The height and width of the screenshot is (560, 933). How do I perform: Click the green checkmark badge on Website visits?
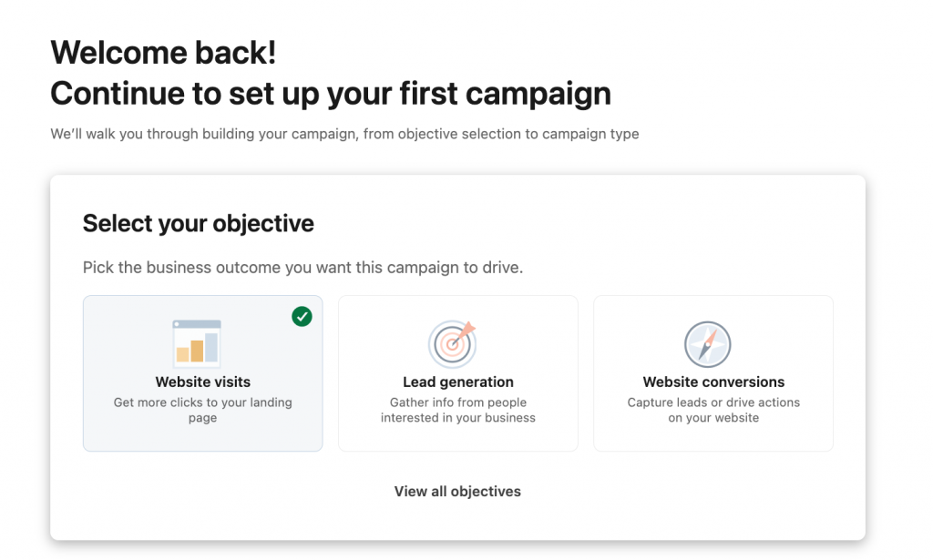click(x=302, y=316)
